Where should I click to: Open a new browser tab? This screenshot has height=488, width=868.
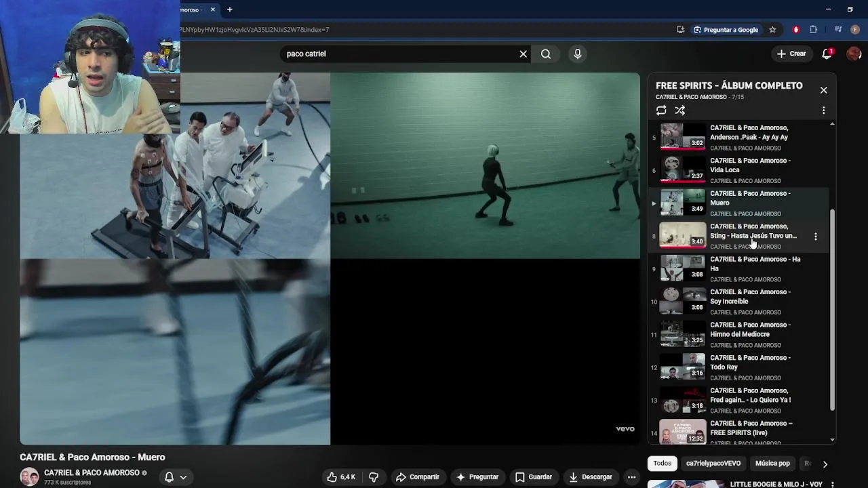coord(229,9)
